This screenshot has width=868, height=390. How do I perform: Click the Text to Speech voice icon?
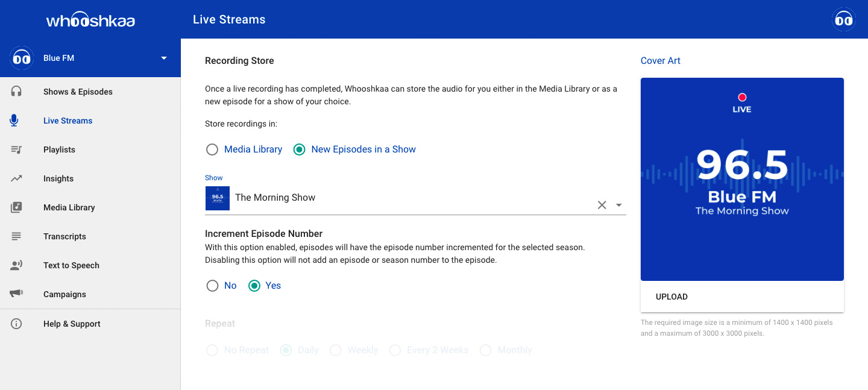[x=16, y=265]
